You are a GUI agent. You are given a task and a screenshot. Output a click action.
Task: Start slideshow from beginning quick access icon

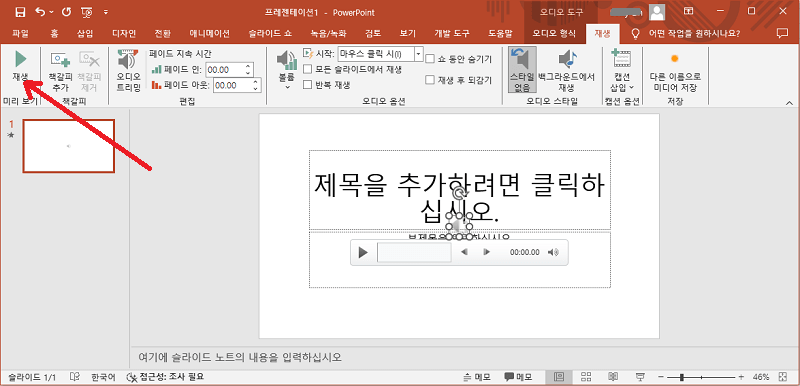[87, 12]
